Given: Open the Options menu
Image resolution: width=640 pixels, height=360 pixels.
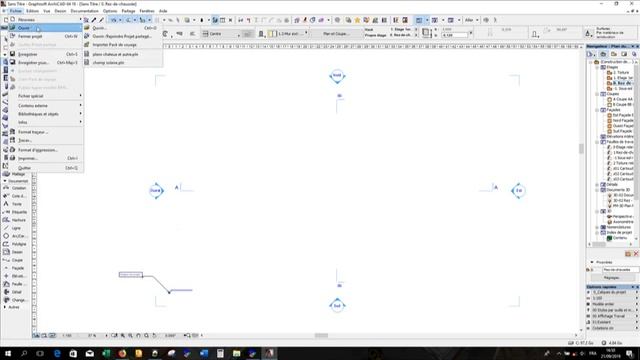Looking at the screenshot, I should pos(110,11).
